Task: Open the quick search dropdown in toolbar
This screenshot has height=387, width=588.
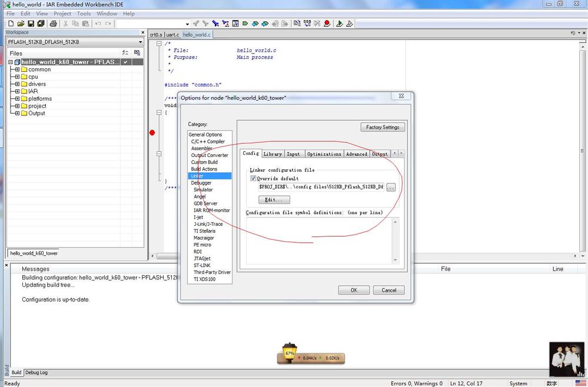Action: tap(187, 24)
